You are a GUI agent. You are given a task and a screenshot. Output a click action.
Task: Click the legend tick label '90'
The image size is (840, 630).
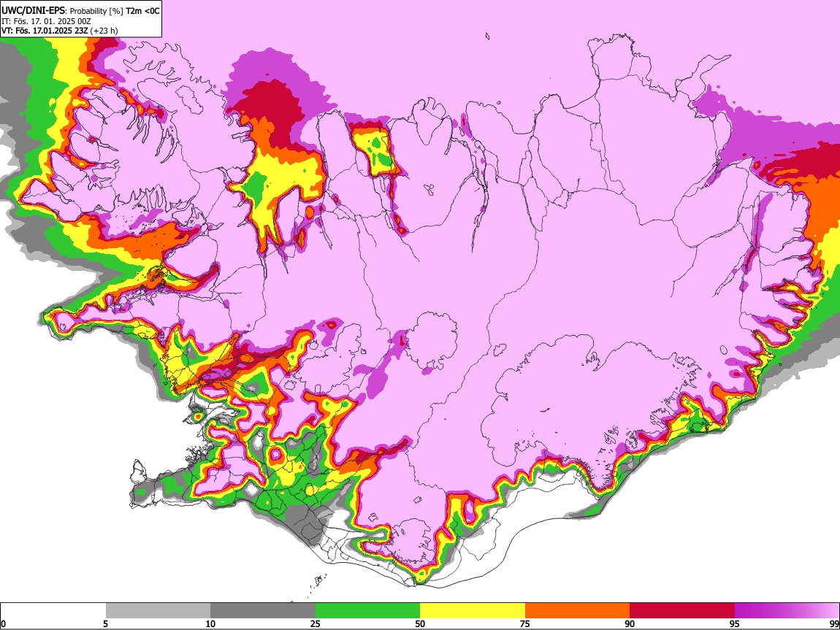630,623
